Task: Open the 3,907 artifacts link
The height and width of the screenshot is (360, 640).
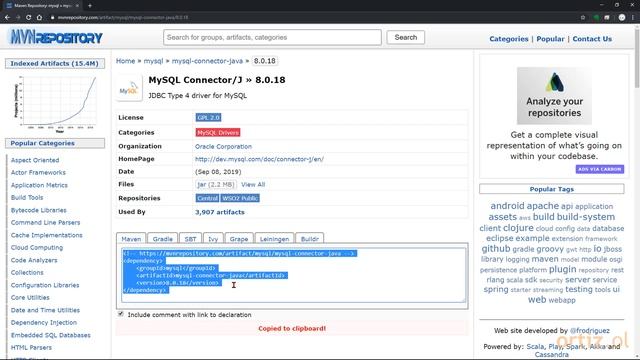Action: [x=220, y=212]
